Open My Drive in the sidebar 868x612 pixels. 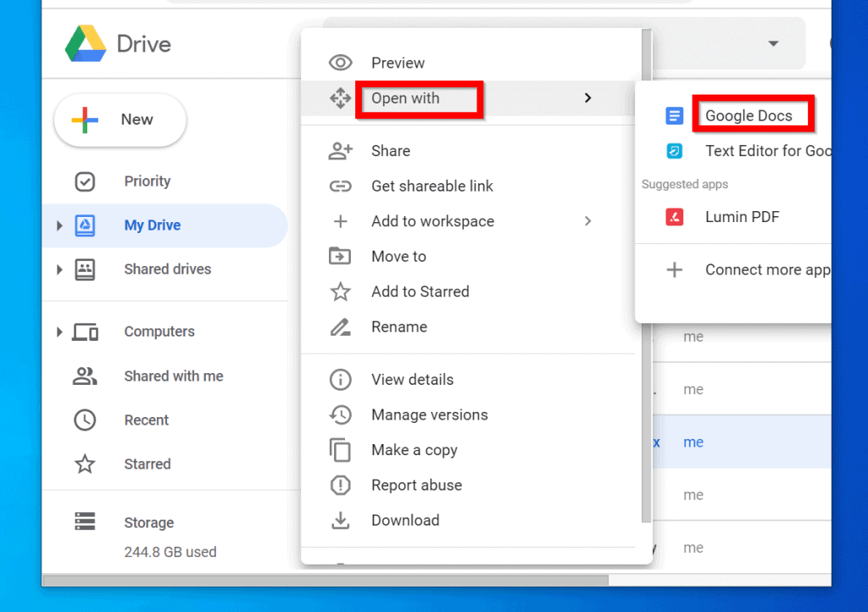coord(165,225)
